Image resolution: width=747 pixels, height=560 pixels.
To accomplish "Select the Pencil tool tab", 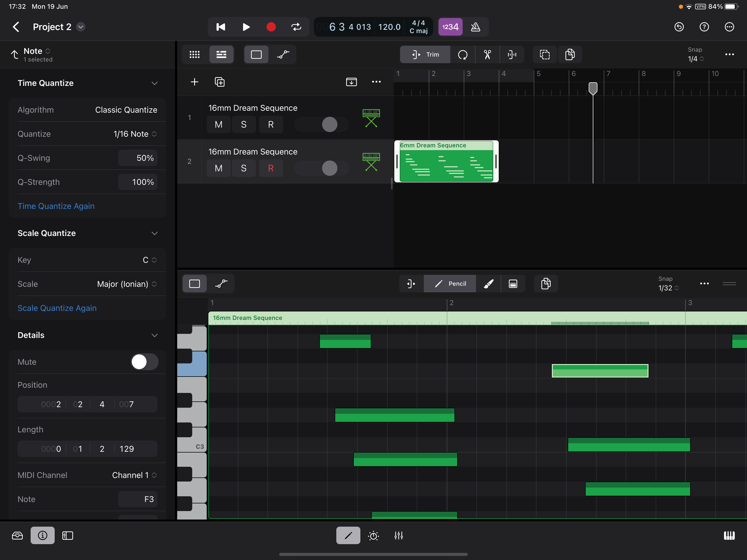I will 450,284.
